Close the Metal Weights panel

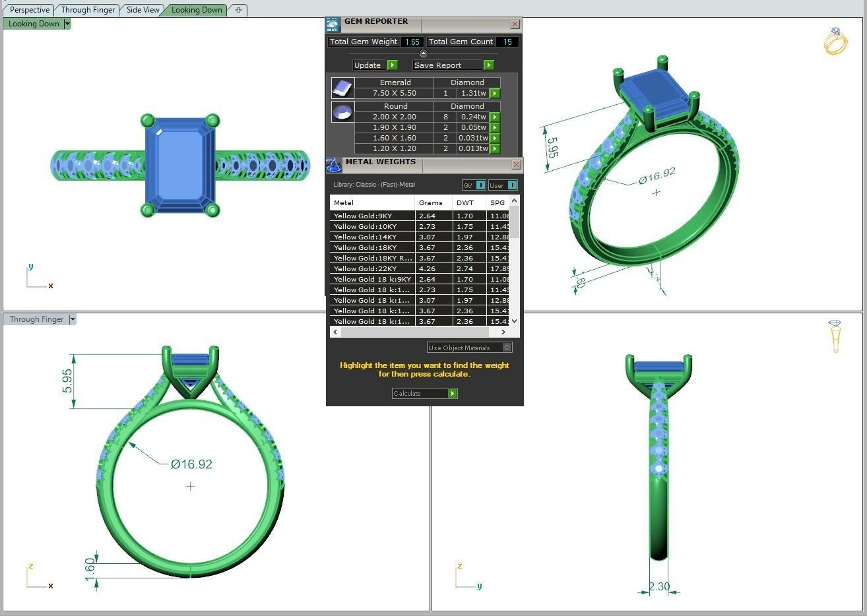coord(516,165)
